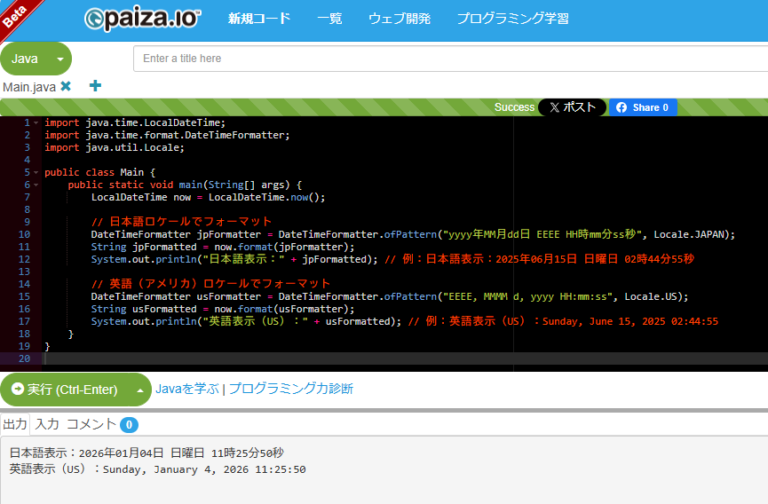Click the comment count badge
The image size is (768, 504).
pos(129,425)
